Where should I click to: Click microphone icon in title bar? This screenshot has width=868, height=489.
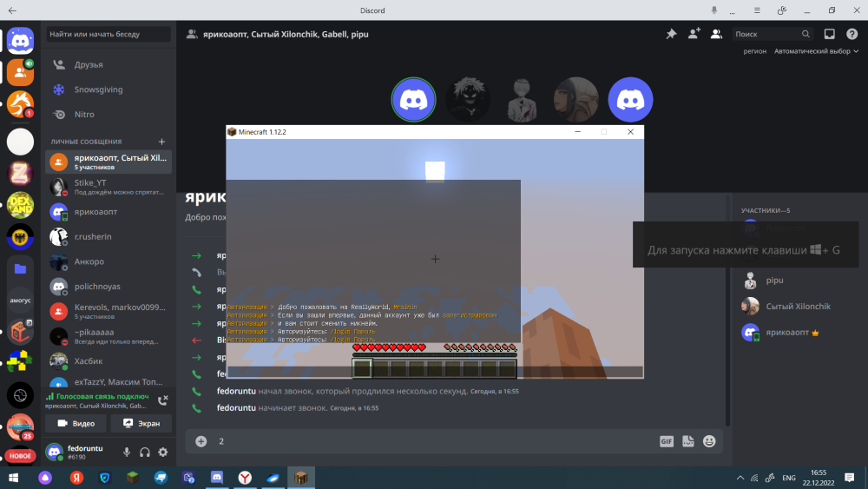[x=714, y=10]
